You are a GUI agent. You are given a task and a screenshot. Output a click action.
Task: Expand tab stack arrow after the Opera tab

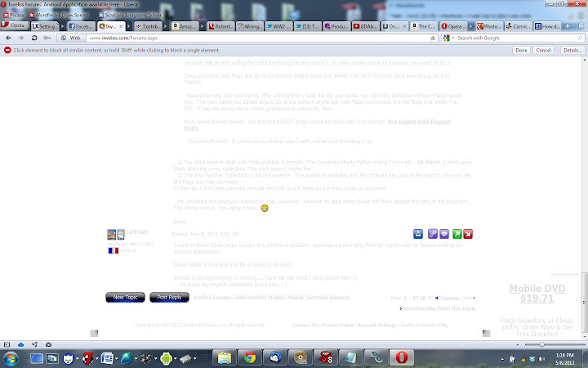pyautogui.click(x=471, y=27)
